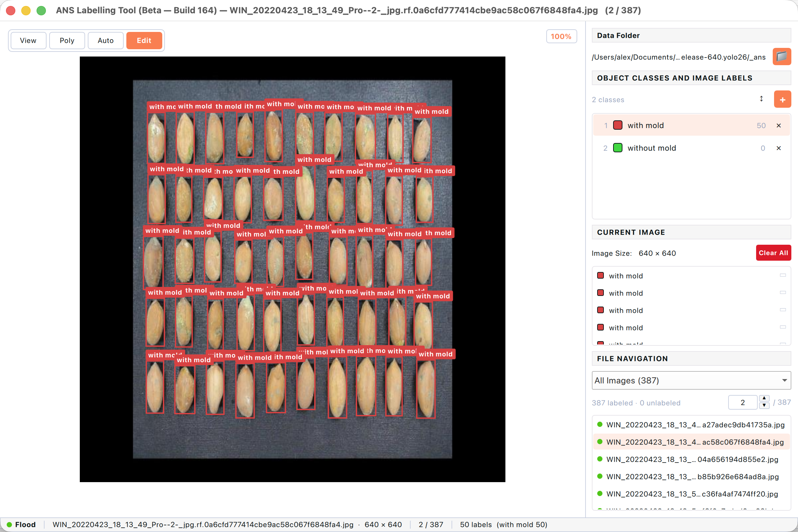This screenshot has width=798, height=532.
Task: Remove the fourth 'with mold' label entry
Action: click(x=783, y=327)
